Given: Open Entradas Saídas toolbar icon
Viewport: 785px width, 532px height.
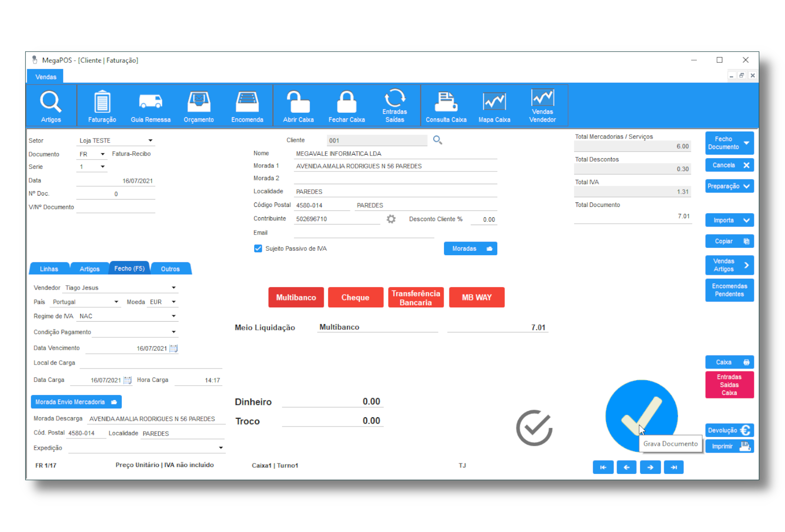Looking at the screenshot, I should coord(395,99).
